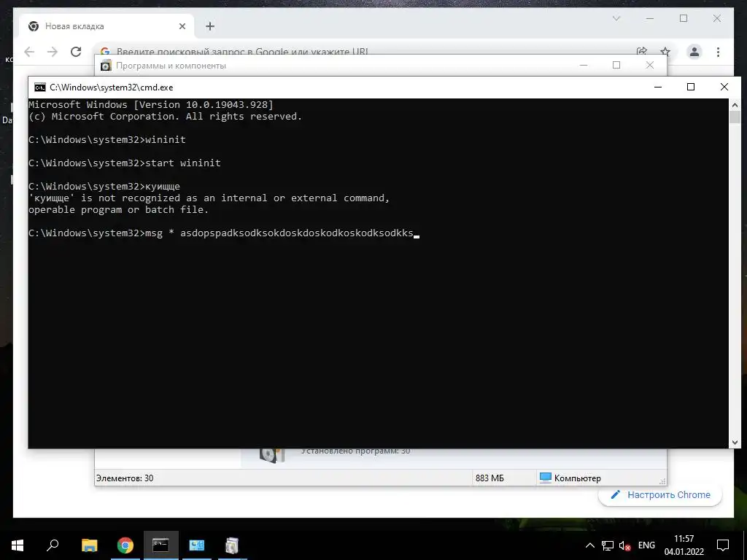
Task: Open the notification center
Action: click(723, 545)
